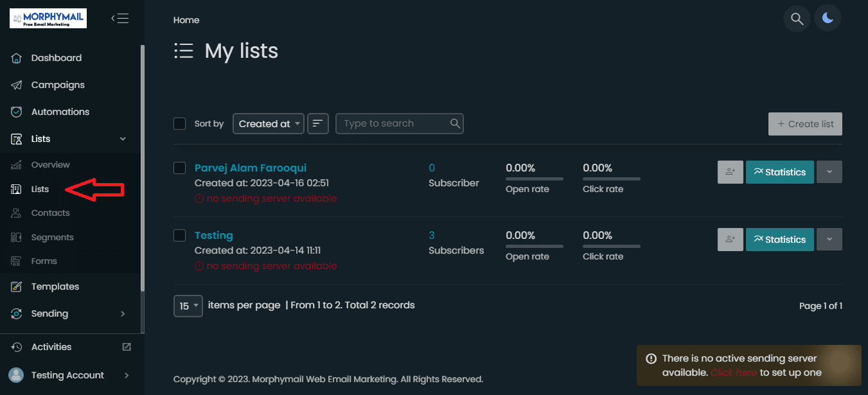Open the items per page dropdown
The height and width of the screenshot is (395, 868).
[x=188, y=306]
